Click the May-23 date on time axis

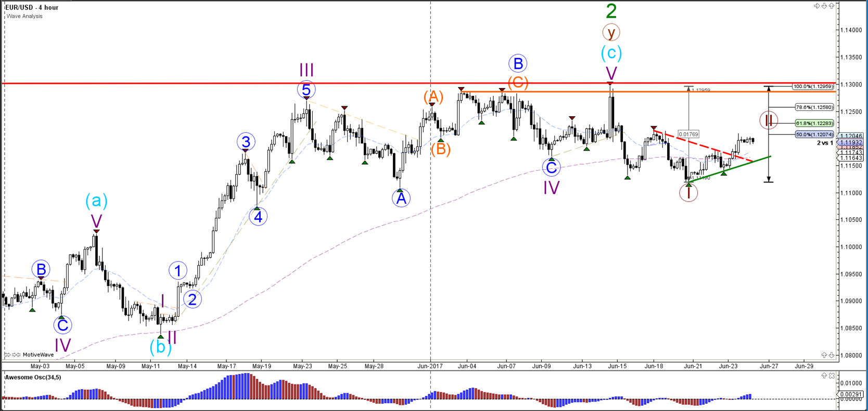[302, 366]
